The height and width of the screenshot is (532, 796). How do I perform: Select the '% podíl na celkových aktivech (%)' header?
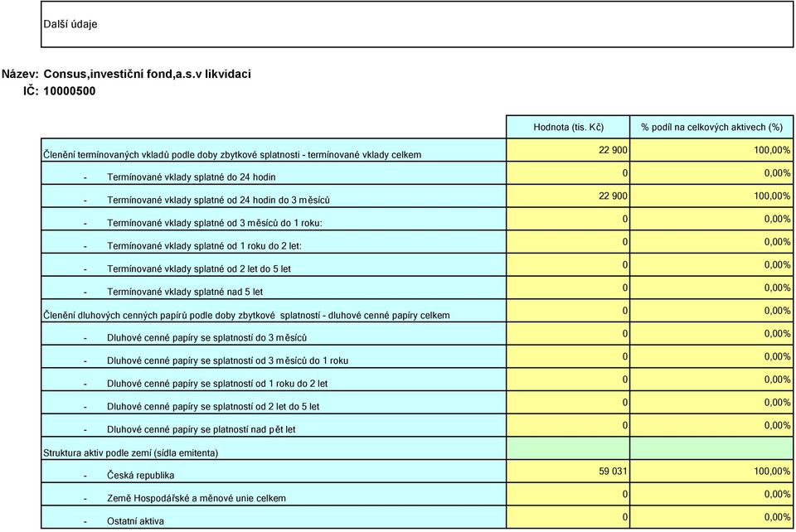(711, 127)
